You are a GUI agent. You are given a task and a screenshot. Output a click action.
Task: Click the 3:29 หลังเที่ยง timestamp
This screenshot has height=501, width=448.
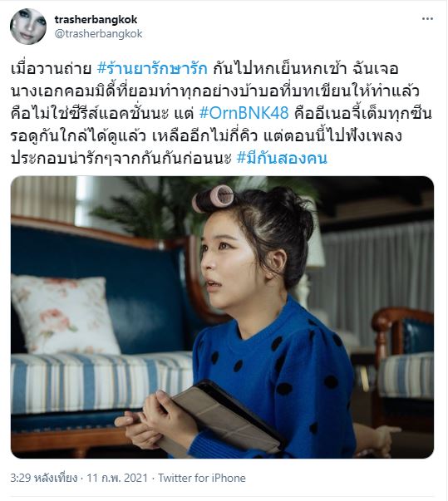[x=44, y=478]
